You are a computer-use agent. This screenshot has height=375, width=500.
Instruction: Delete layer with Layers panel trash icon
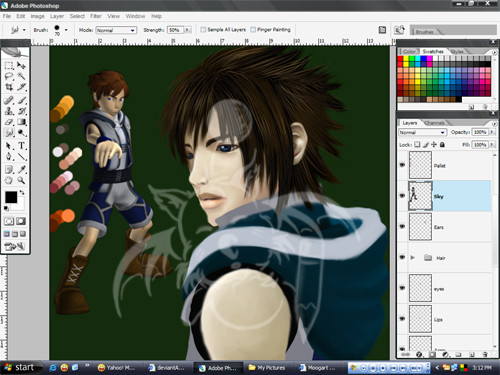(485, 355)
